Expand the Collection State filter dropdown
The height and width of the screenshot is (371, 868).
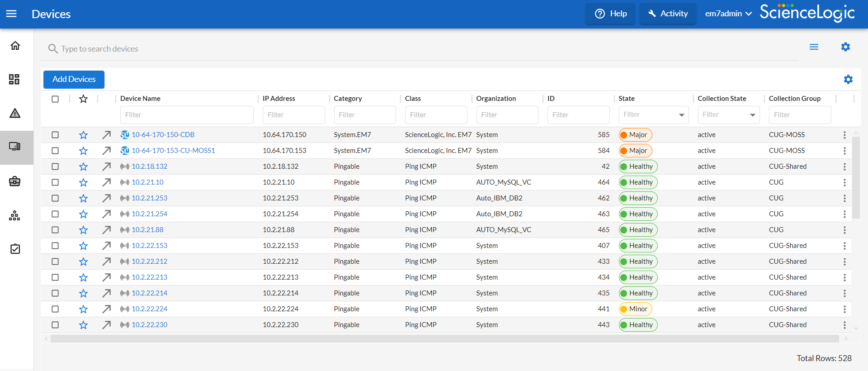752,115
